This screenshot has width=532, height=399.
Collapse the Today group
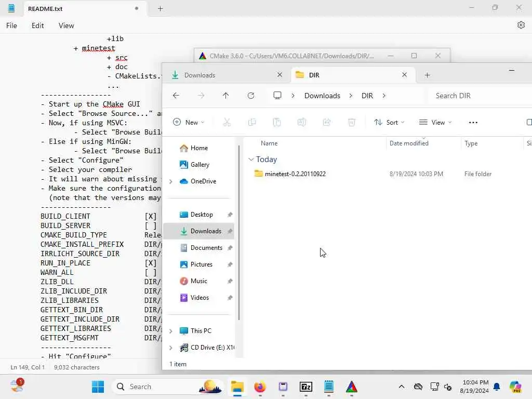pyautogui.click(x=251, y=159)
